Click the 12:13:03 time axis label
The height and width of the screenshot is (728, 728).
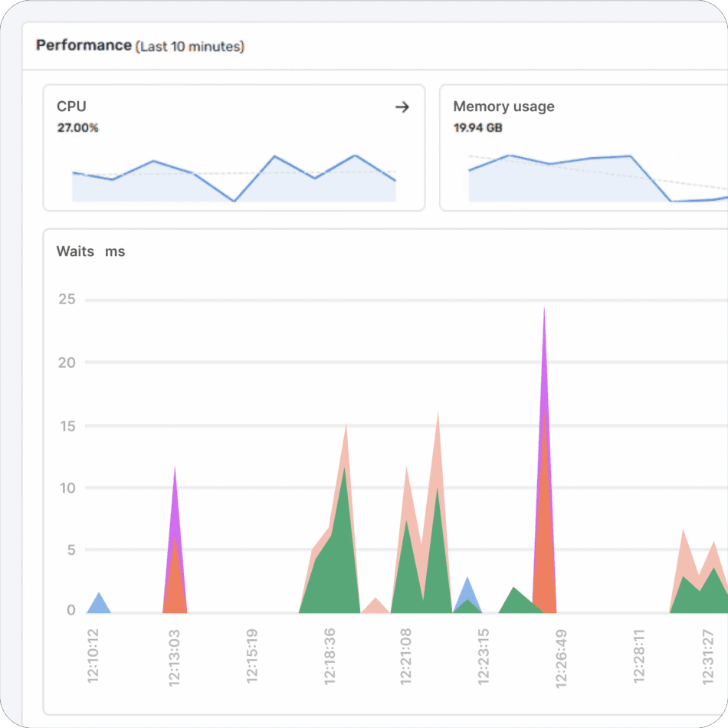click(174, 657)
